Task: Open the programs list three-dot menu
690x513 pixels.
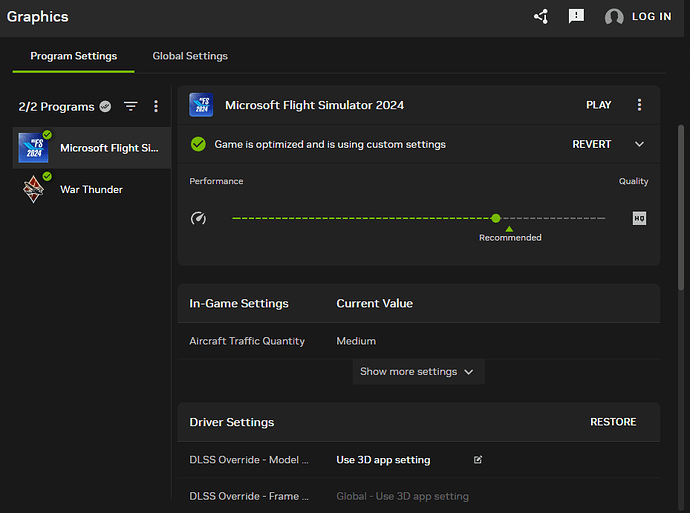Action: pyautogui.click(x=156, y=106)
